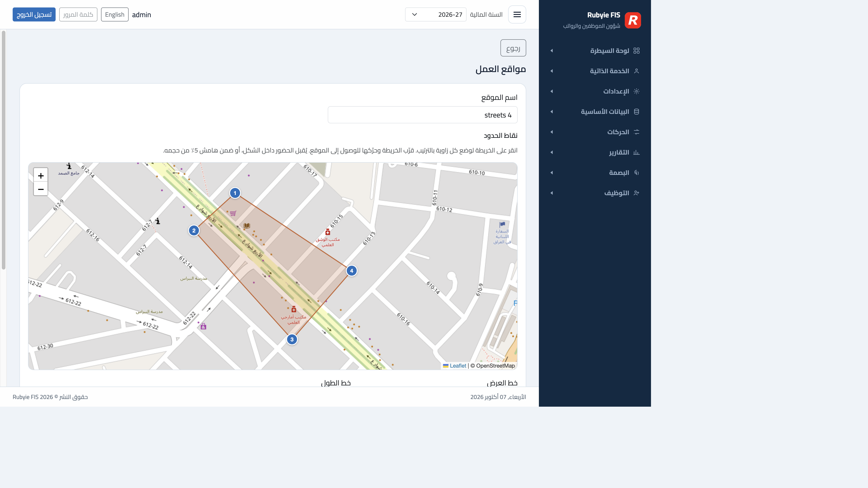The width and height of the screenshot is (868, 488).
Task: Click the dashboard grid icon in the sidebar
Action: 636,51
